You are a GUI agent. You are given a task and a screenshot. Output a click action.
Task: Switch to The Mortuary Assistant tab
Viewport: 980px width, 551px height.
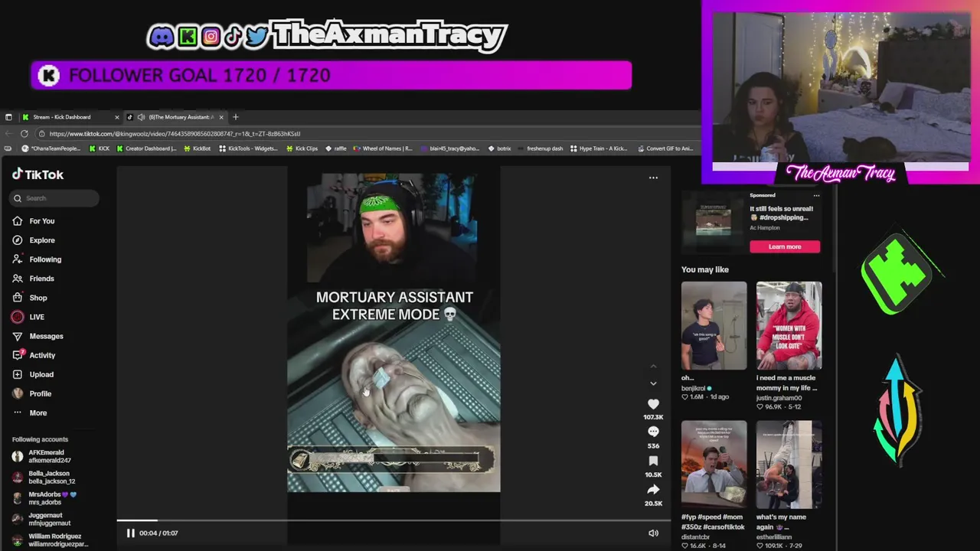pos(181,117)
